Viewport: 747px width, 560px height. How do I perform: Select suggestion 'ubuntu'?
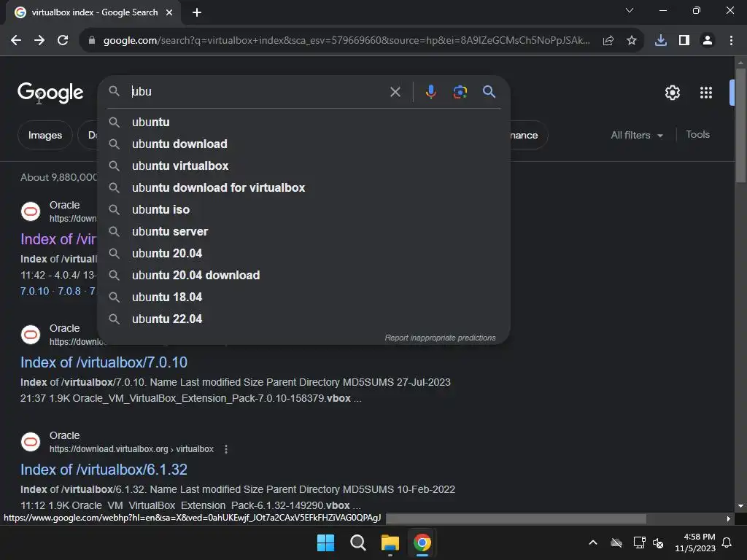click(x=303, y=122)
